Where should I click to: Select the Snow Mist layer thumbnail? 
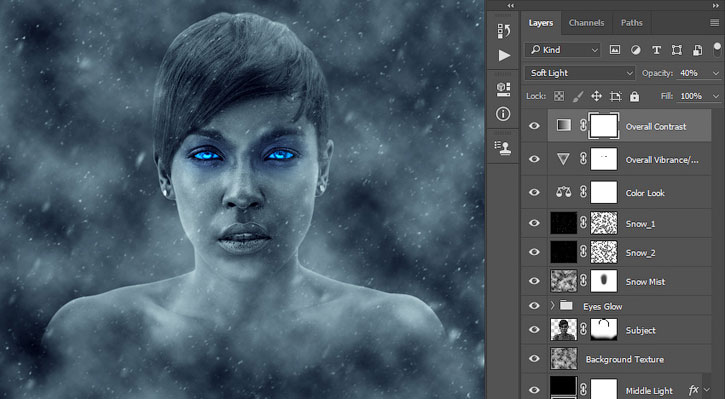[x=564, y=281]
